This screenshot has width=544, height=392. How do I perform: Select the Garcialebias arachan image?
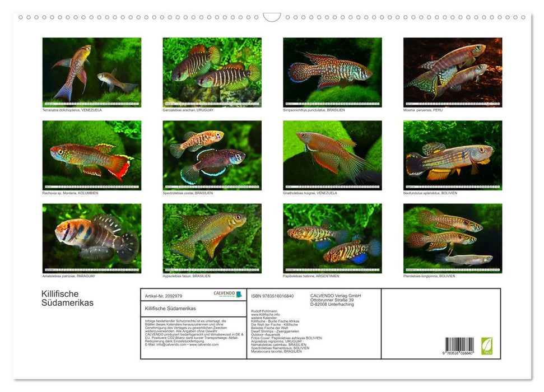coord(212,72)
